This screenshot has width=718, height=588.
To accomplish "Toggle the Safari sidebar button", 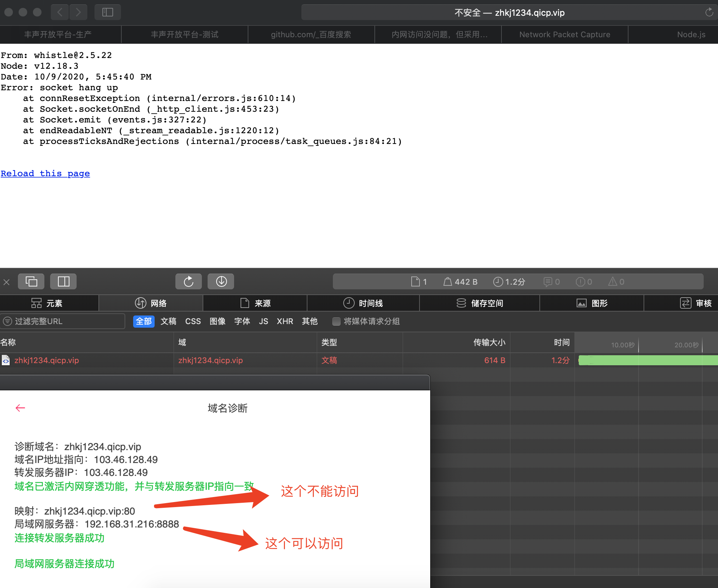I will point(107,13).
